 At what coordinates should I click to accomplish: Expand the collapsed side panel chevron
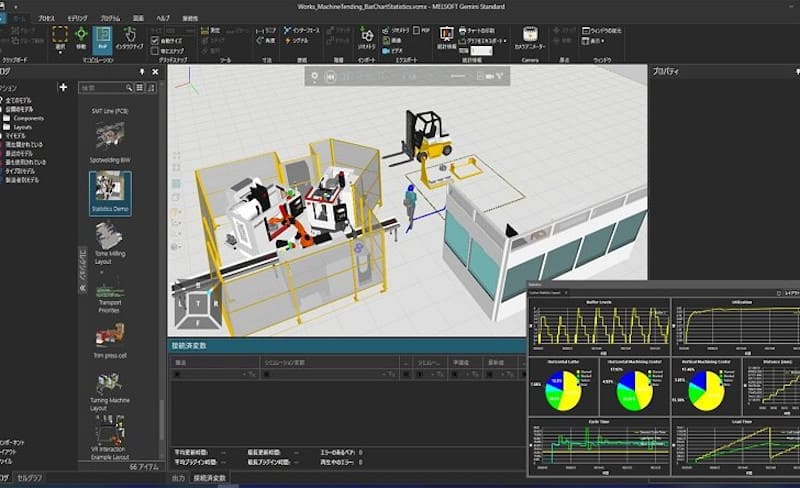click(x=82, y=288)
